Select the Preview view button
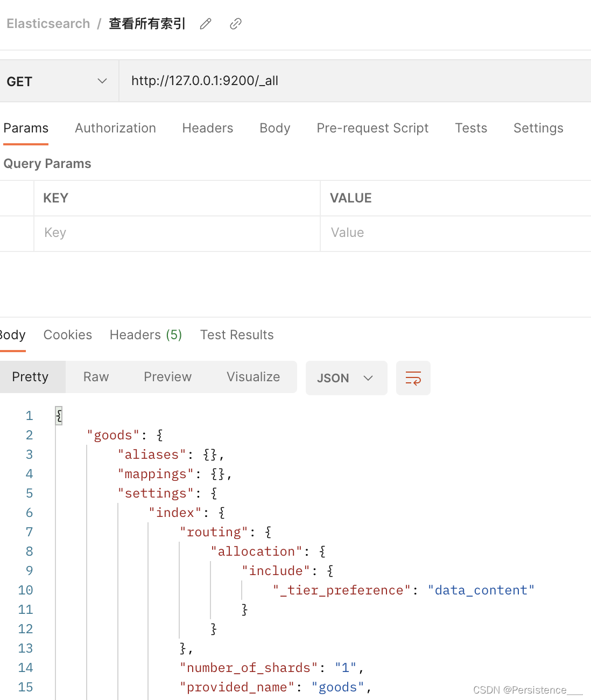The image size is (591, 700). coord(167,377)
